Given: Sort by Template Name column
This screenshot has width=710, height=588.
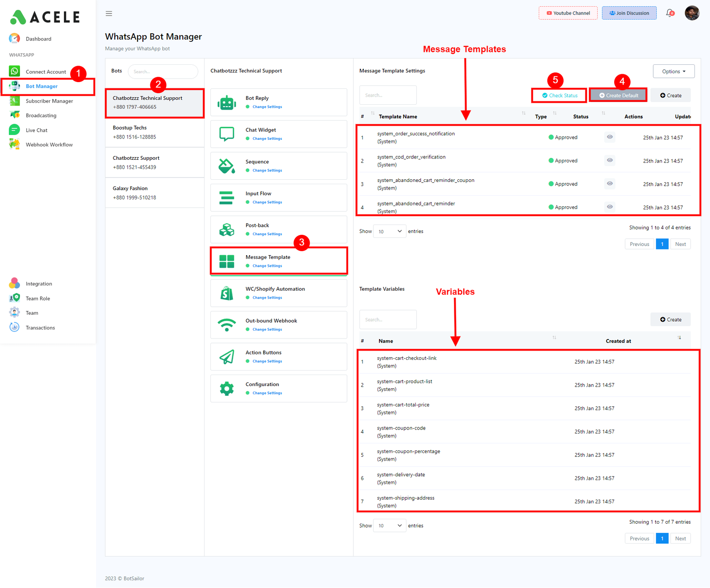Looking at the screenshot, I should pos(398,117).
